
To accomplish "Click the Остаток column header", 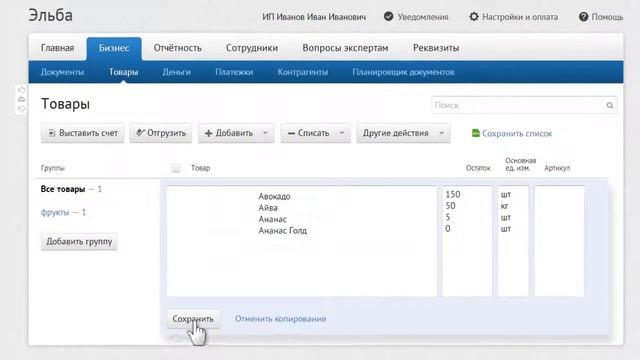I will pos(478,168).
